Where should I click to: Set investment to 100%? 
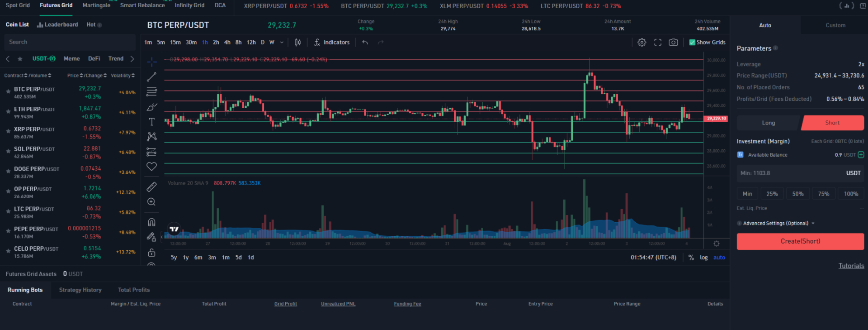coord(851,194)
